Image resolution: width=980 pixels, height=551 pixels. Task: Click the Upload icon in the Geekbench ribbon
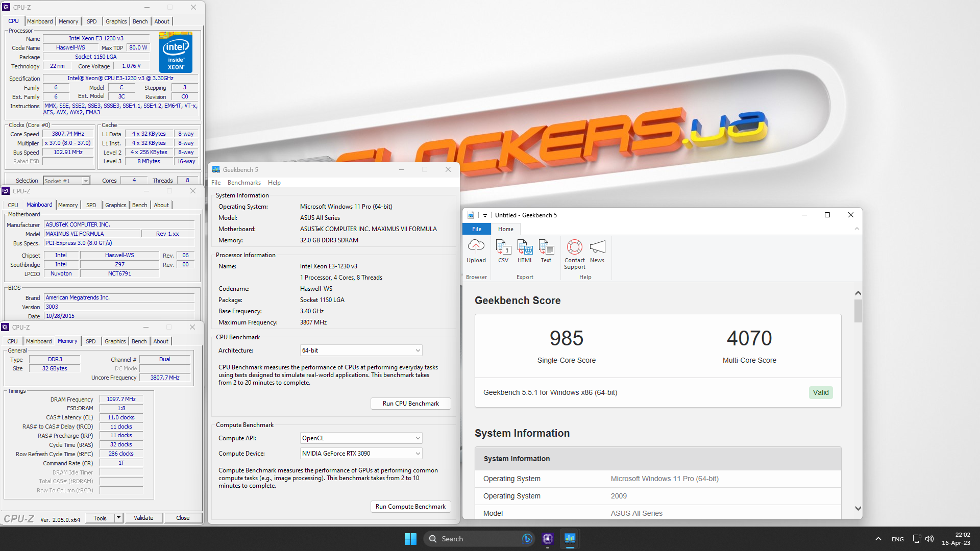point(476,252)
